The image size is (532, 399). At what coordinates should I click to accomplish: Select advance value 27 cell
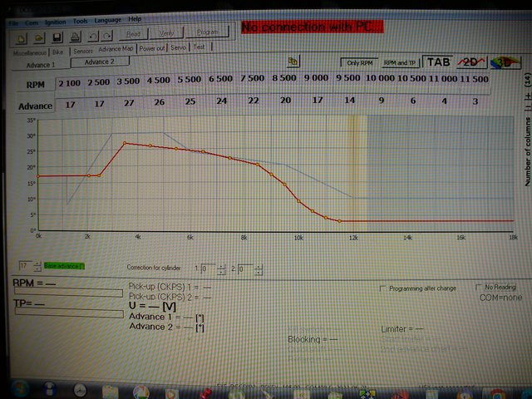129,103
